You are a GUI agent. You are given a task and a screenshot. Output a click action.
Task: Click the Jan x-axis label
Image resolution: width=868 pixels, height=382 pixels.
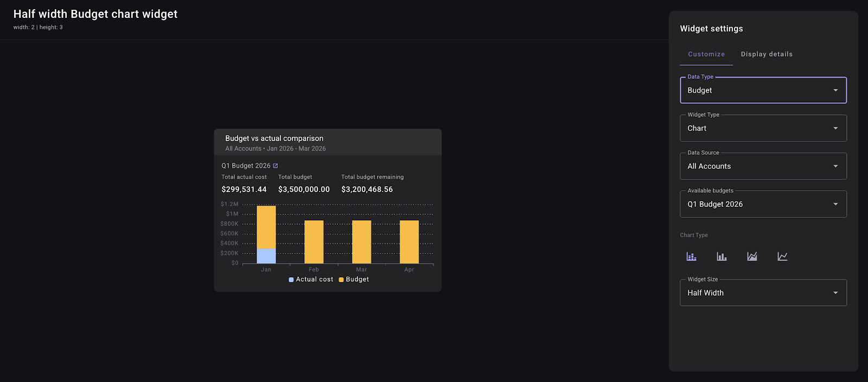click(x=266, y=270)
